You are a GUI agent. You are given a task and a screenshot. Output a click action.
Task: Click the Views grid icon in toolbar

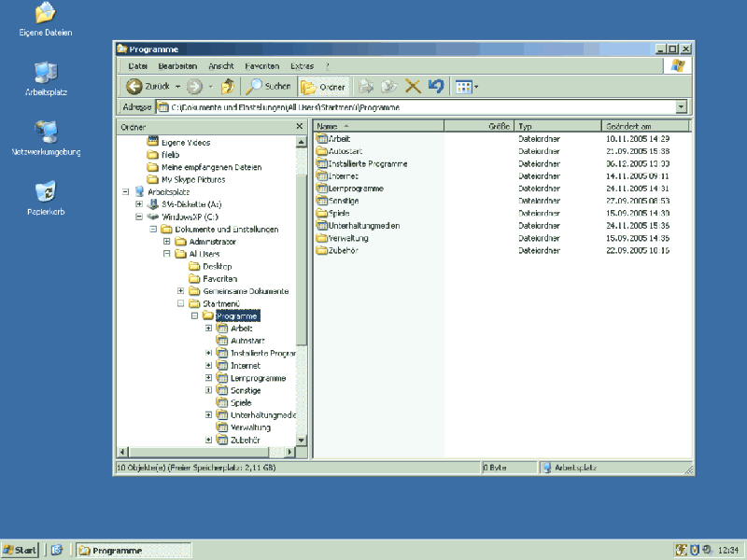click(463, 87)
